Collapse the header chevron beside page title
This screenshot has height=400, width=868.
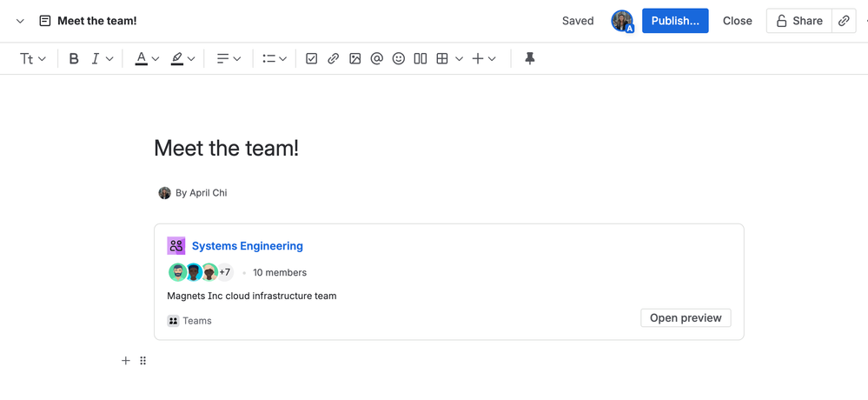point(20,21)
